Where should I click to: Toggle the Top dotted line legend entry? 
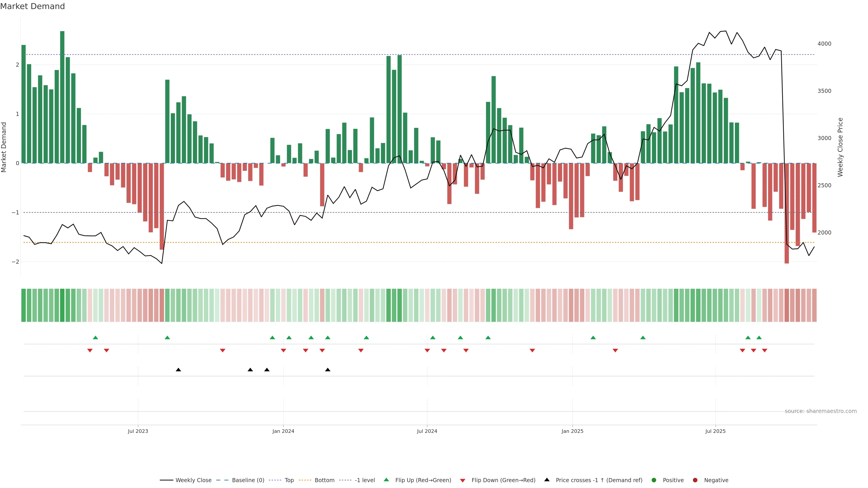point(289,480)
